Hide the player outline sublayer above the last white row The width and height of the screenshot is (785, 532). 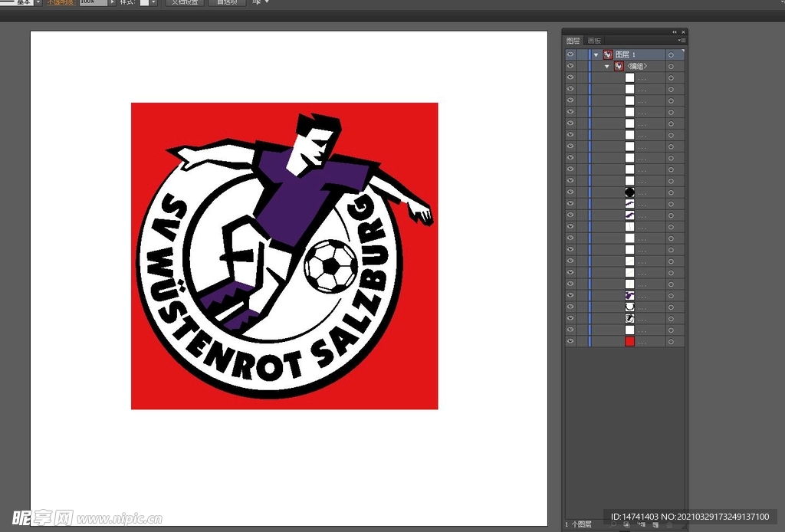570,318
